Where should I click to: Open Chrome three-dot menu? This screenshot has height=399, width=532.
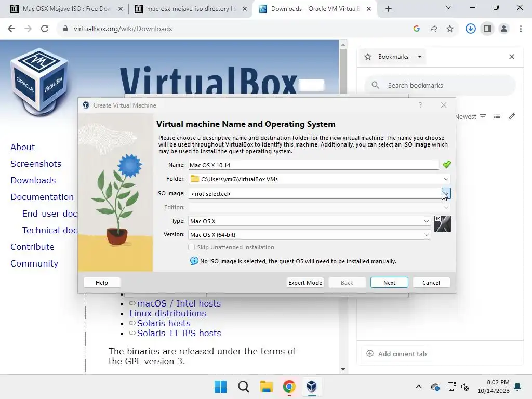point(521,29)
